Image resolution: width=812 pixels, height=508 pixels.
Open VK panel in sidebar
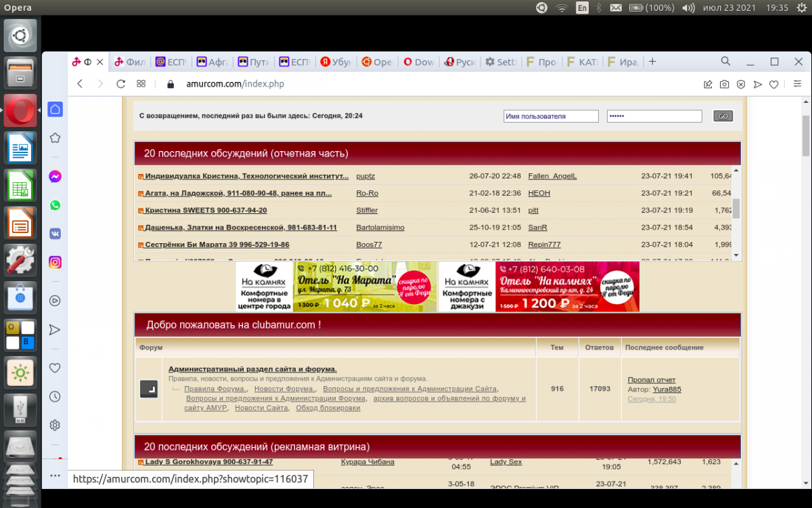[x=55, y=234]
